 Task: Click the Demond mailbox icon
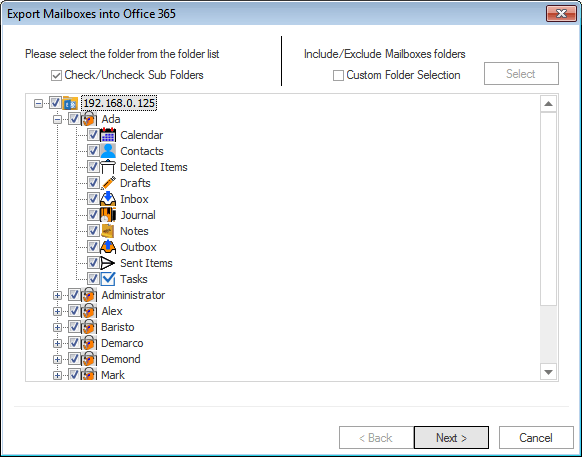tap(89, 359)
